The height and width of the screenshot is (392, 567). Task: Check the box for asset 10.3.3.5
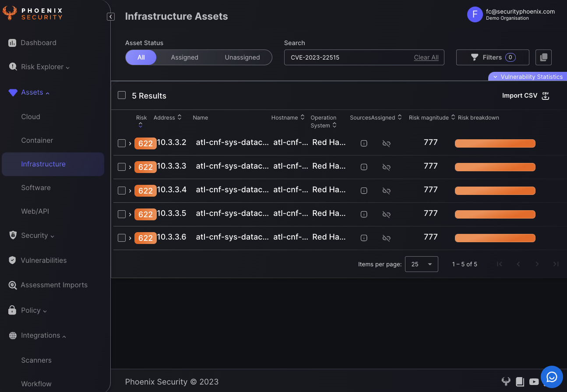point(122,214)
